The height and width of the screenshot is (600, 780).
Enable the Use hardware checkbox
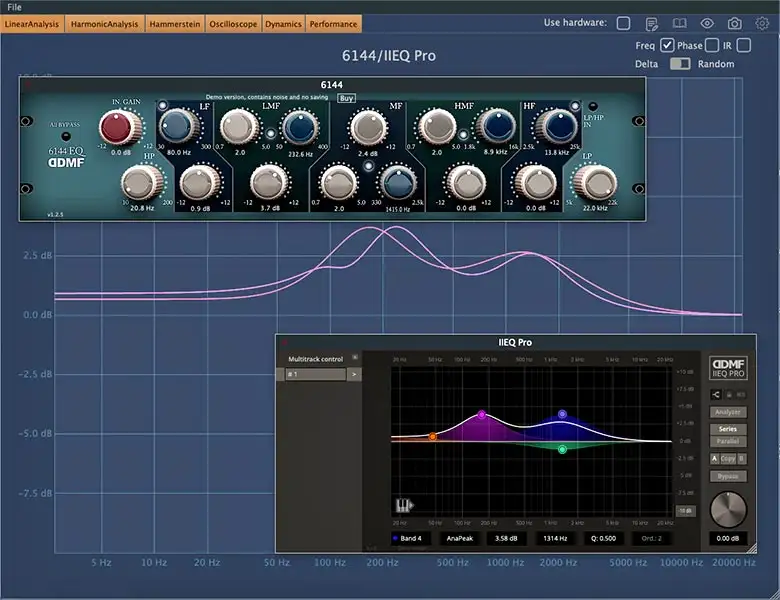(x=623, y=23)
